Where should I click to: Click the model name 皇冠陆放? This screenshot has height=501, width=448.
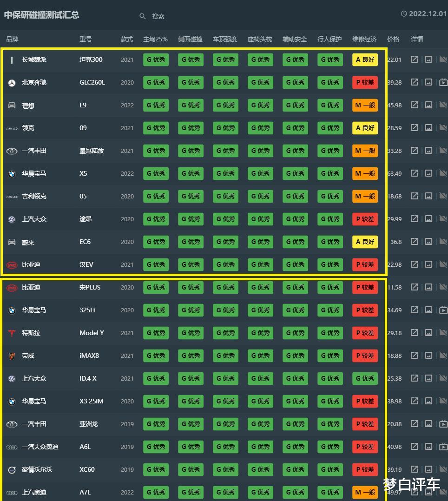click(92, 151)
